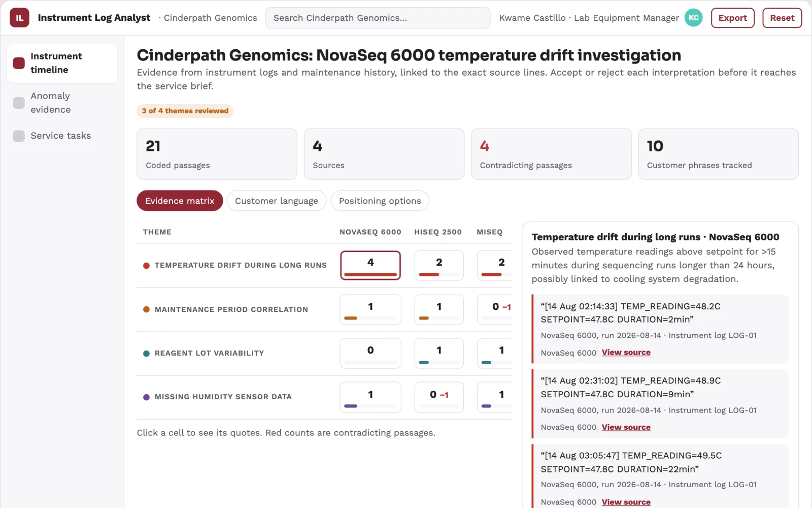Select Maintenance period NovaSeq 6000 cell

(x=370, y=309)
